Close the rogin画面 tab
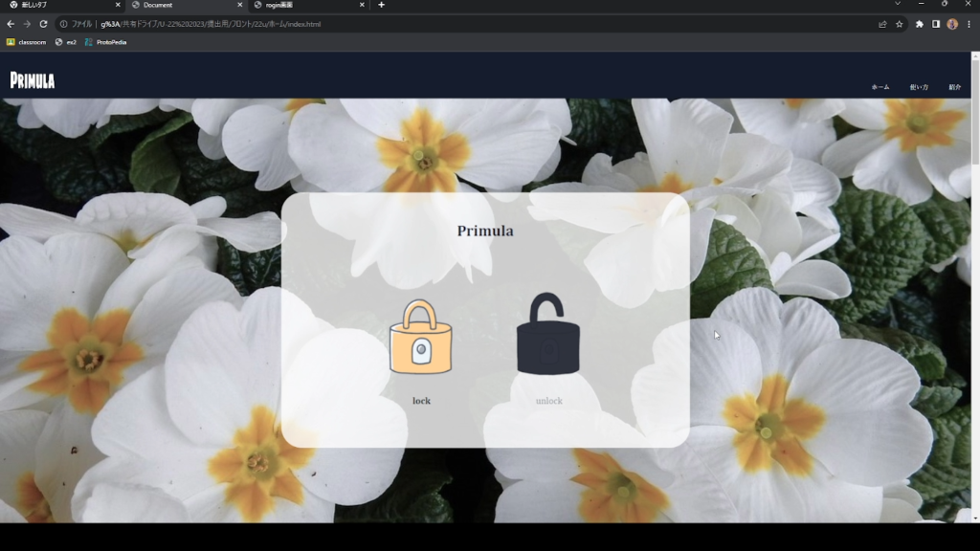This screenshot has width=980, height=551. click(362, 5)
